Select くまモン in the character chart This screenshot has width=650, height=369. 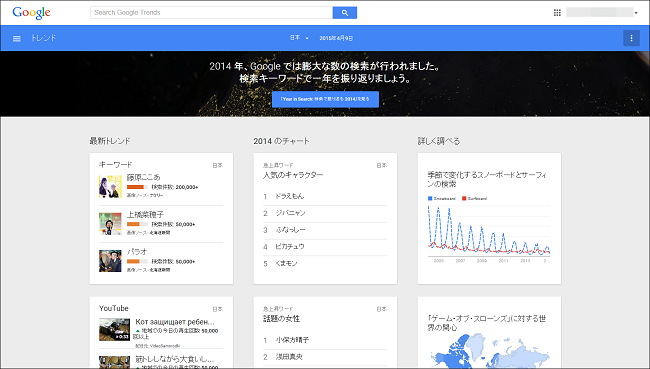click(x=286, y=263)
